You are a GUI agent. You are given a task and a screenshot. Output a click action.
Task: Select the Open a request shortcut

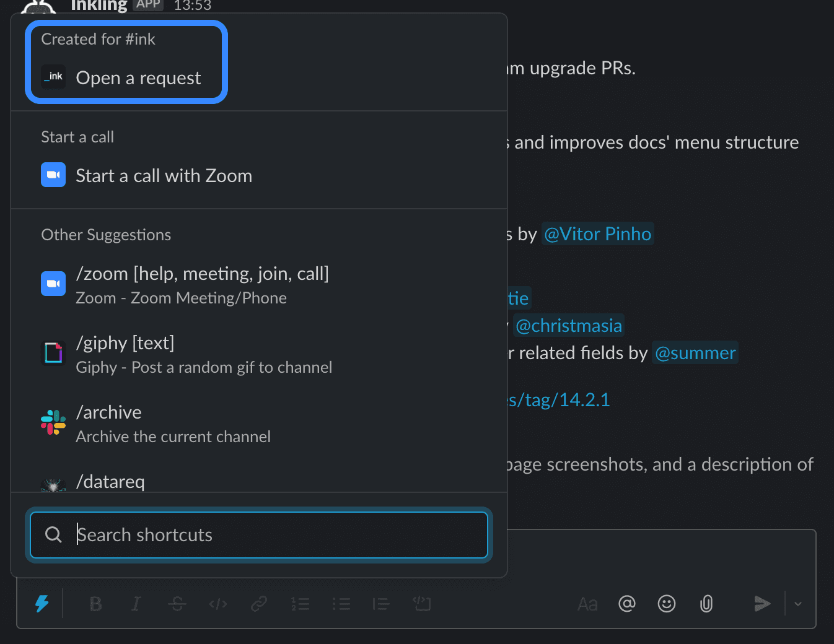(138, 78)
